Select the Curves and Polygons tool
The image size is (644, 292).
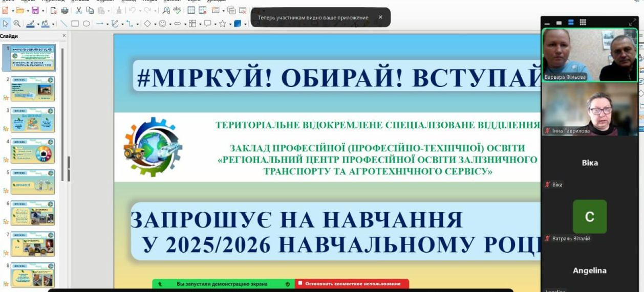[x=115, y=24]
